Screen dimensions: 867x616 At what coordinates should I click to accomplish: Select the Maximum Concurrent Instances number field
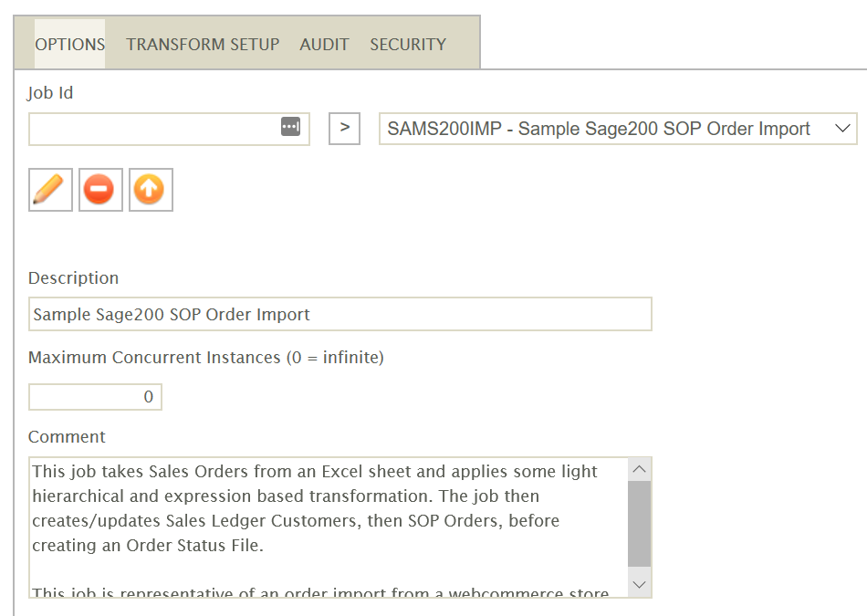click(95, 397)
